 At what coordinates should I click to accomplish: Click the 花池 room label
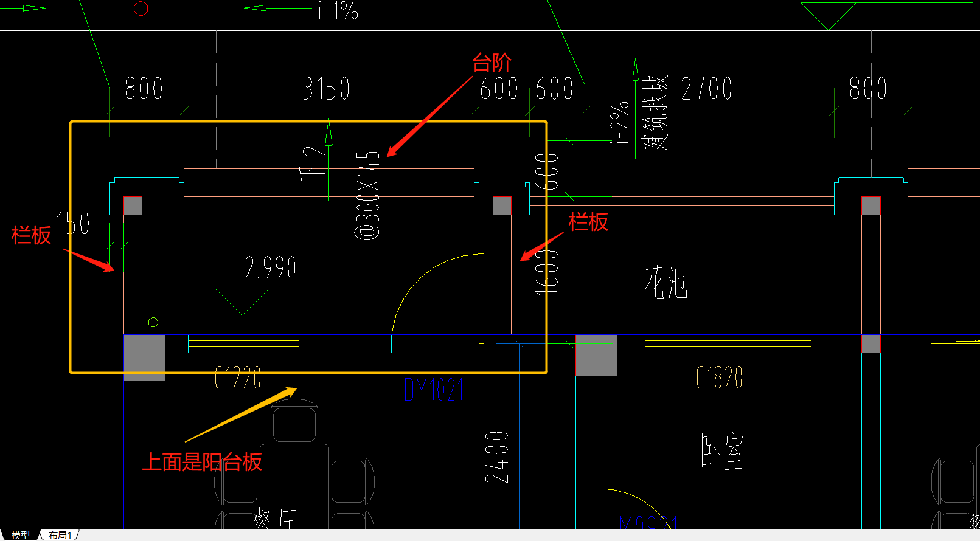[666, 281]
